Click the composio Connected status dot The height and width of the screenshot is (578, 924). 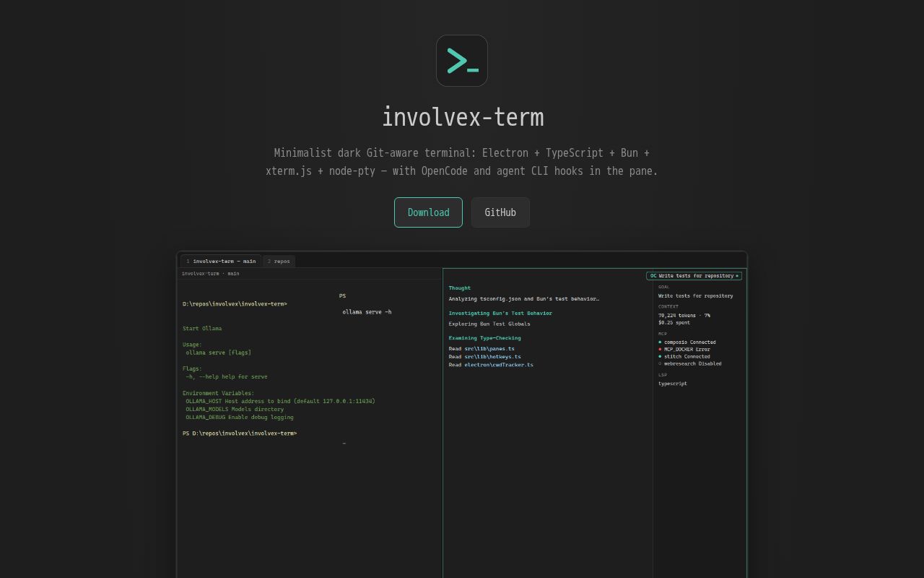[660, 342]
